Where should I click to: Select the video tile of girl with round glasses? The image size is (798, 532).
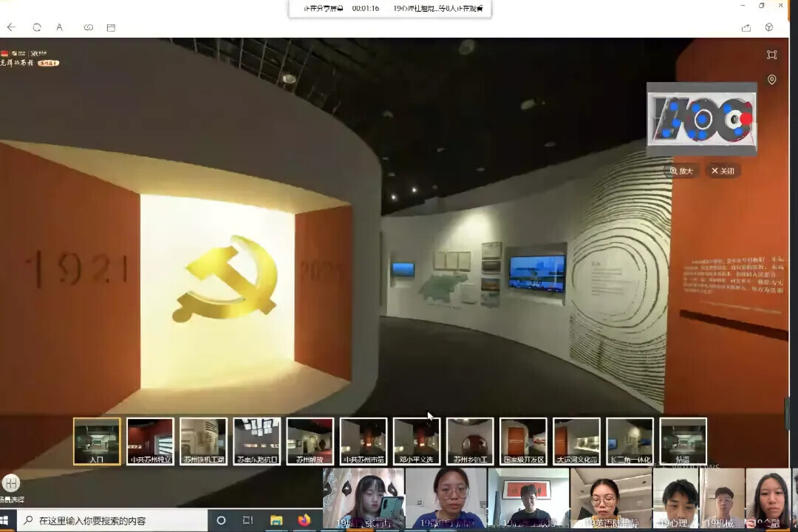click(446, 499)
